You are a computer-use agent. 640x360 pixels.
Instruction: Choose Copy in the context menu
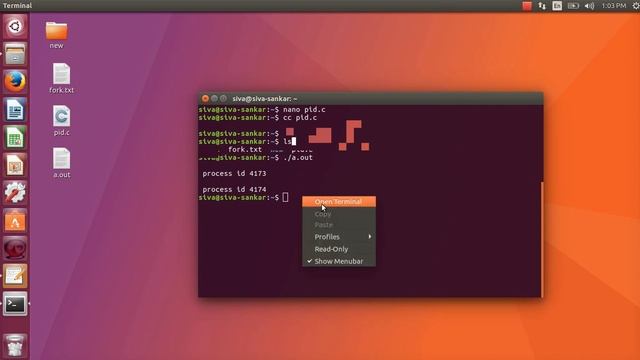[x=339, y=214]
